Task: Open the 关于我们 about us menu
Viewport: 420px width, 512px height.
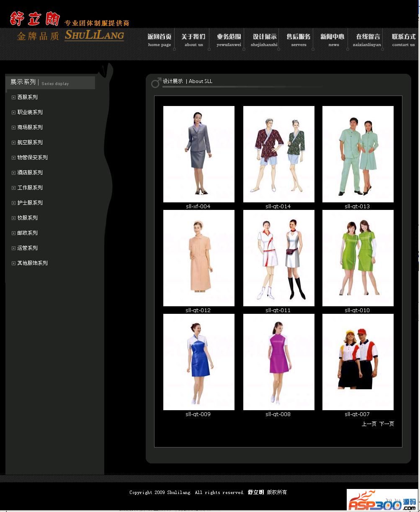Action: tap(193, 40)
